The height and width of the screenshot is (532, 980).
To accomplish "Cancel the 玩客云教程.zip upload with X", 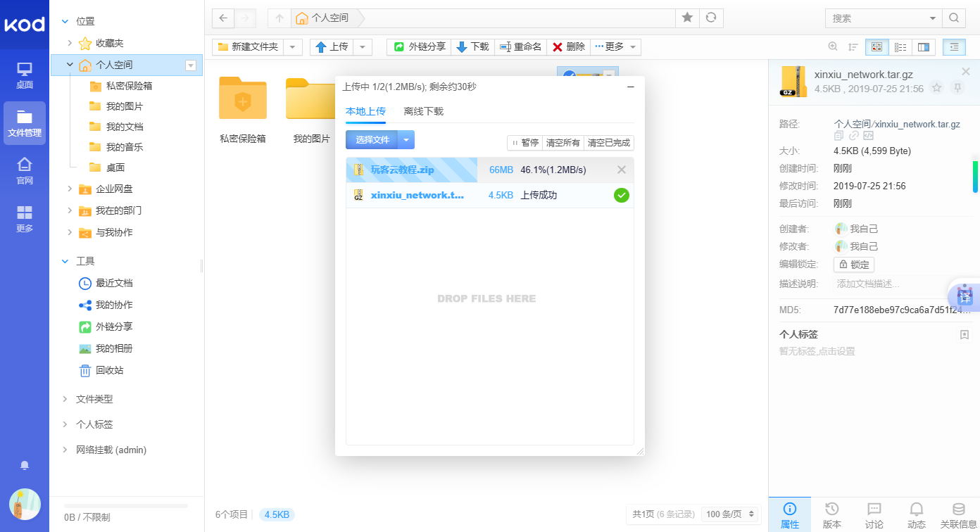I will [621, 170].
